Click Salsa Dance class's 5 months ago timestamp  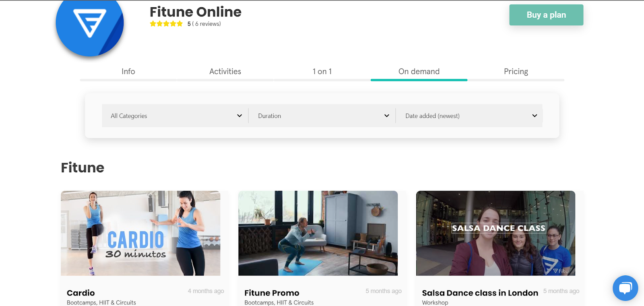561,291
